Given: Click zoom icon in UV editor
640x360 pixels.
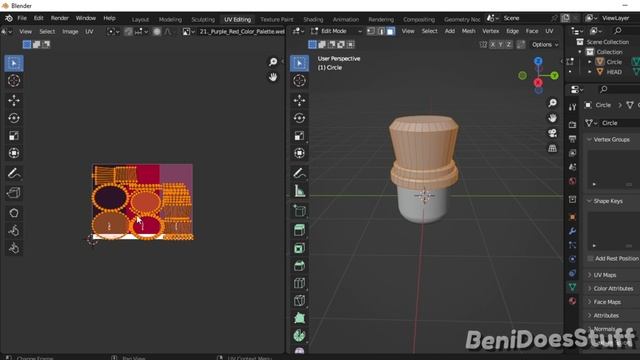Looking at the screenshot, I should [x=273, y=62].
